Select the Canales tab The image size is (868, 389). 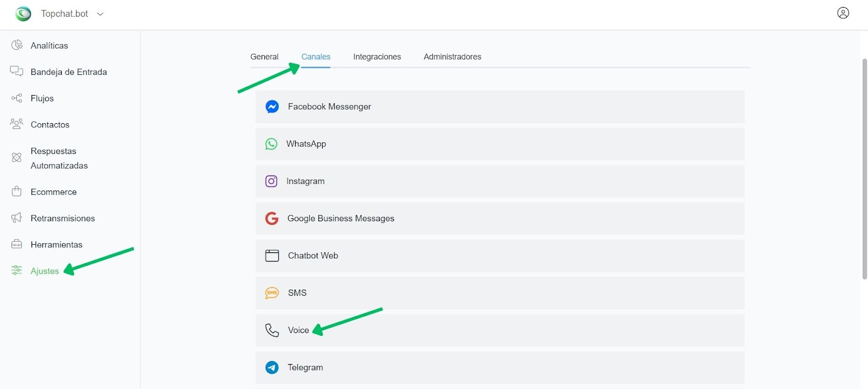click(x=316, y=56)
